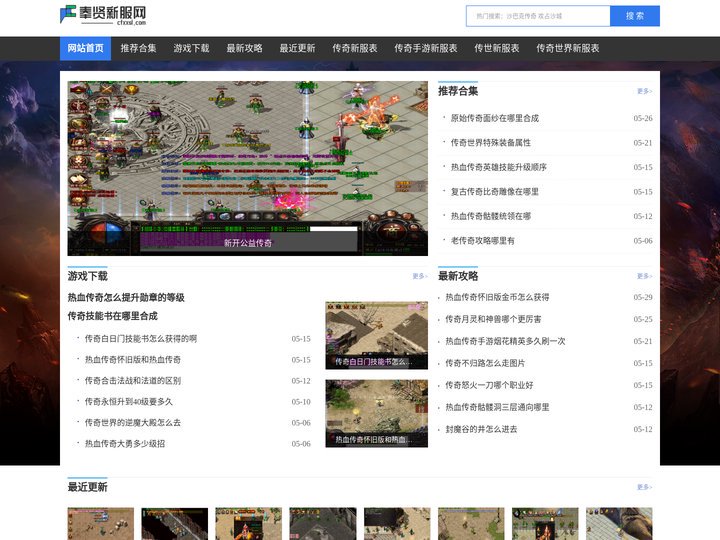Image resolution: width=720 pixels, height=540 pixels.
Task: Open the 传奇手游新服表 nav item
Action: 426,48
